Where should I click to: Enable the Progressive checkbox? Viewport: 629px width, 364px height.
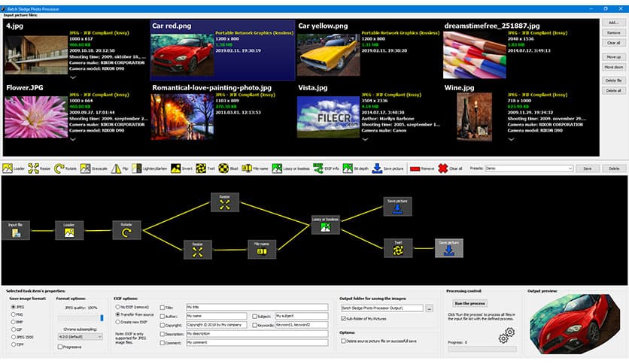(60, 347)
